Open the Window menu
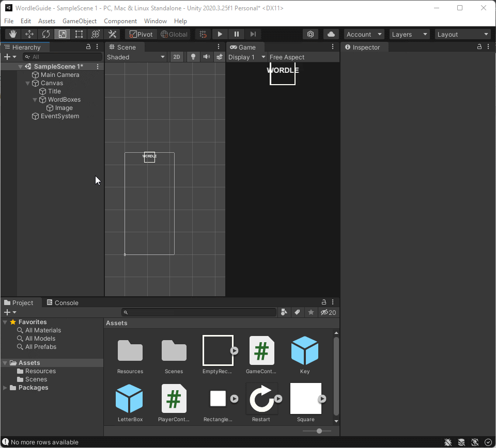 point(156,21)
